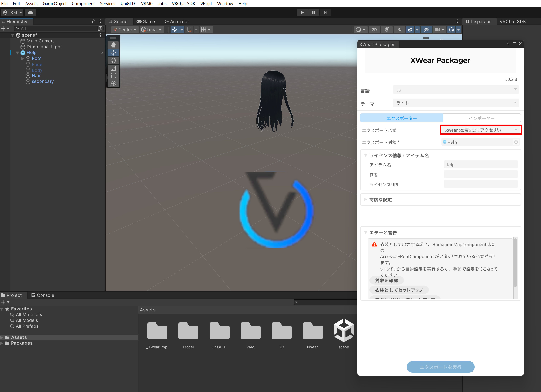
Task: Open the KM account dropdown
Action: (x=12, y=12)
